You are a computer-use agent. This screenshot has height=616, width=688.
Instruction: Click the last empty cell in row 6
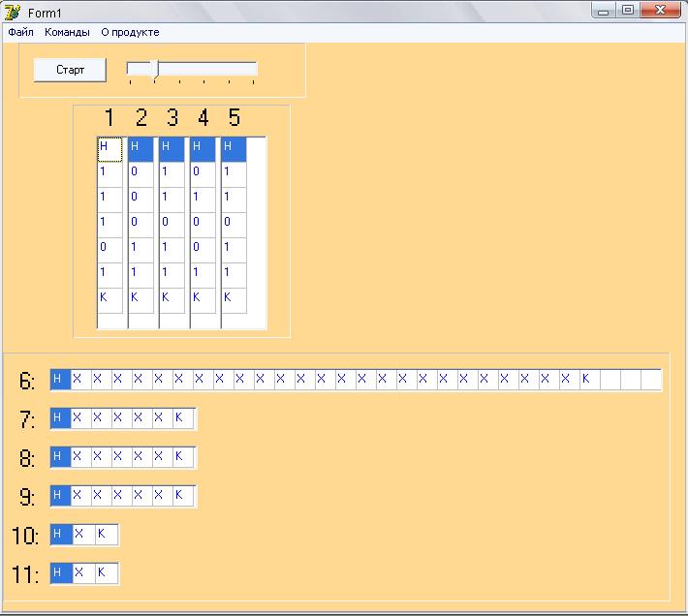click(x=651, y=380)
